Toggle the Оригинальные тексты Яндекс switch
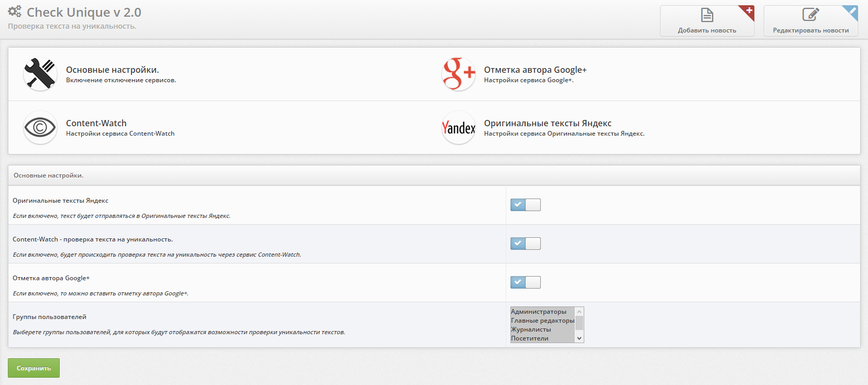This screenshot has height=385, width=868. tap(526, 205)
